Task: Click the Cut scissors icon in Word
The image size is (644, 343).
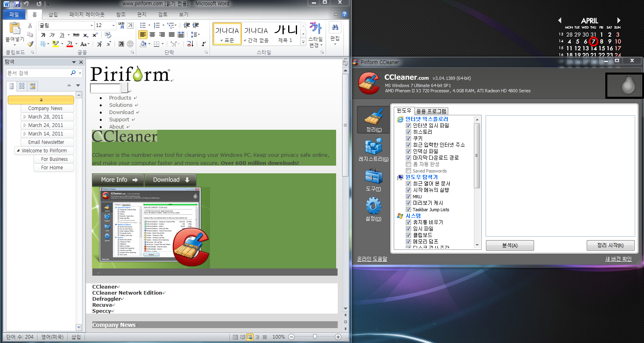Action: 30,25
